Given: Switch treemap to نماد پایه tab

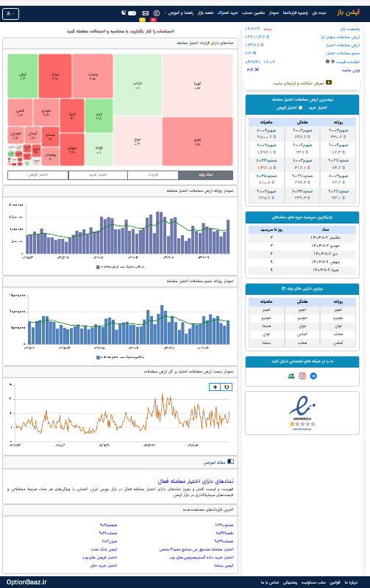Looking at the screenshot, I should (206, 175).
